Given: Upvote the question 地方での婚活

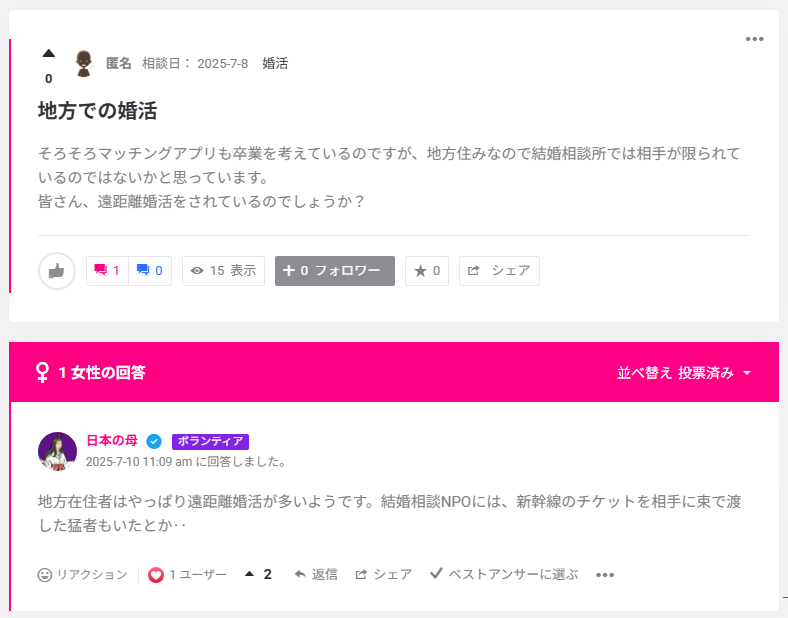Looking at the screenshot, I should point(48,53).
